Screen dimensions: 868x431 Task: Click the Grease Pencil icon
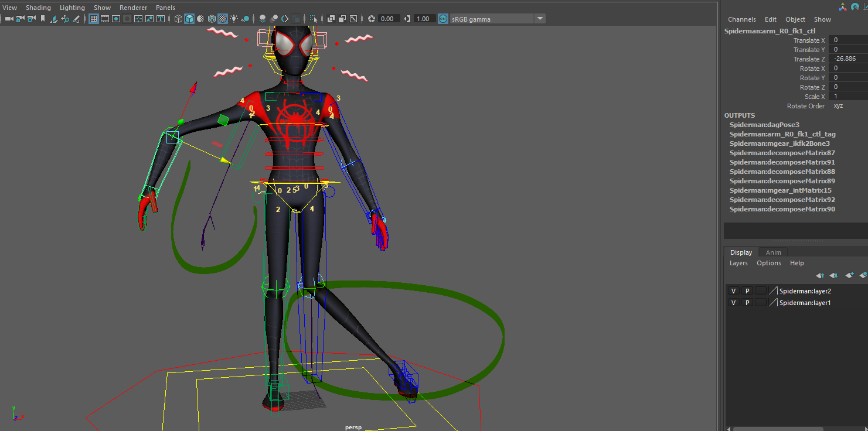coord(76,19)
